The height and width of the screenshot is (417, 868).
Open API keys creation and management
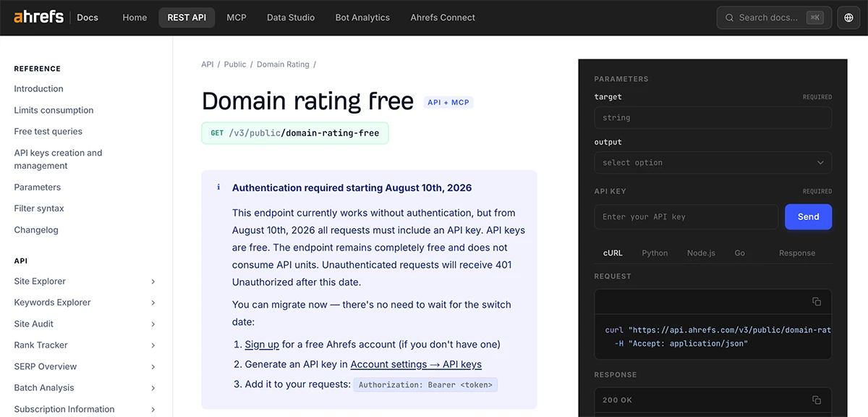point(58,159)
